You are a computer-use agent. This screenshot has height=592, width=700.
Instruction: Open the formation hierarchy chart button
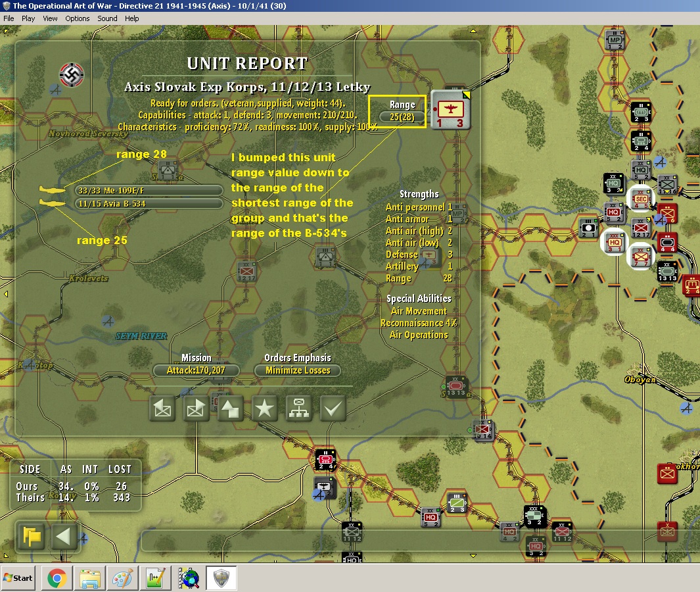click(x=298, y=408)
